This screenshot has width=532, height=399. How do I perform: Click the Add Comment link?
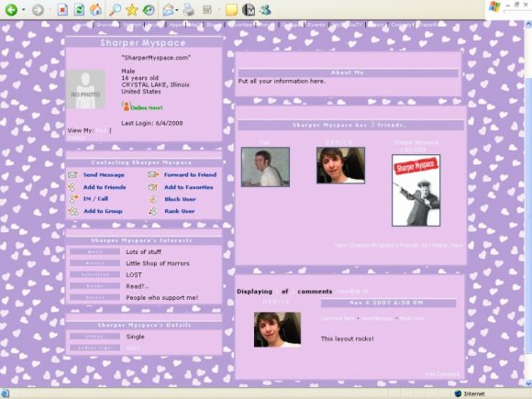[442, 374]
